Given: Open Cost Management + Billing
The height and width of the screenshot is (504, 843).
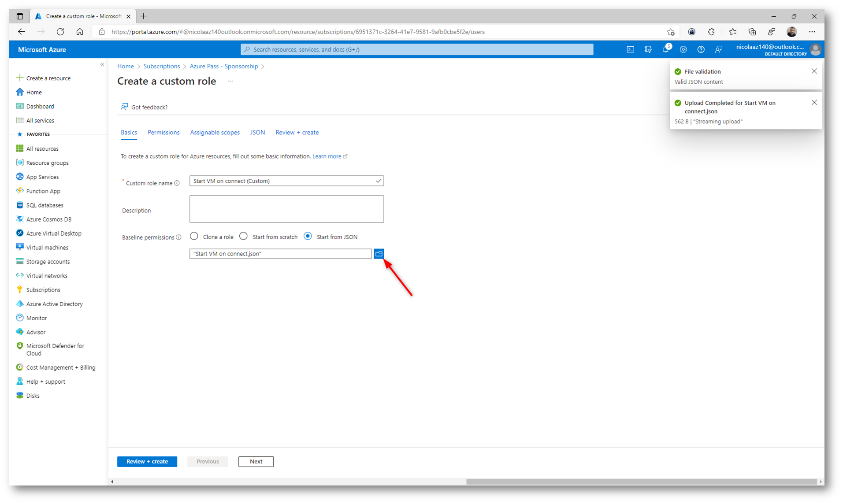Looking at the screenshot, I should 60,367.
